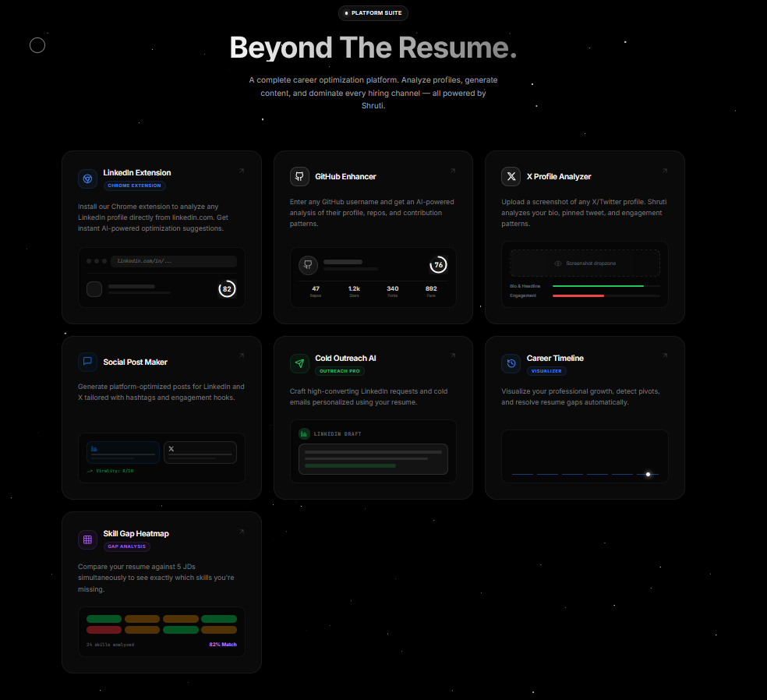Image resolution: width=767 pixels, height=700 pixels.
Task: Open the GitHub Enhancer card title
Action: (345, 177)
